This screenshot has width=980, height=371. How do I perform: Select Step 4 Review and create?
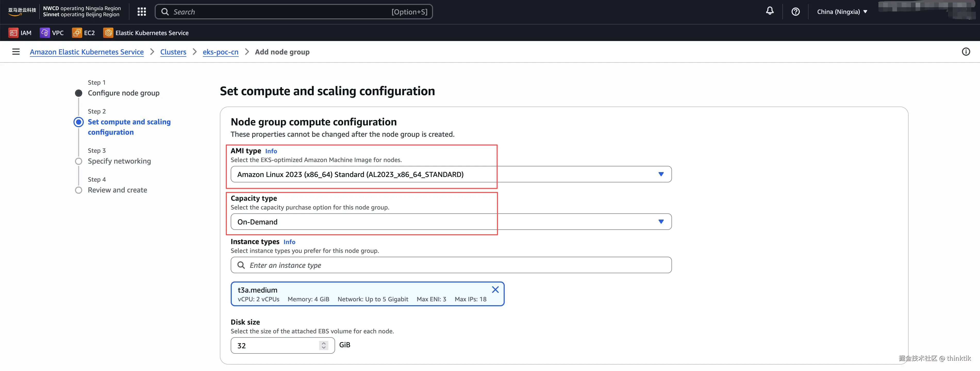coord(117,190)
